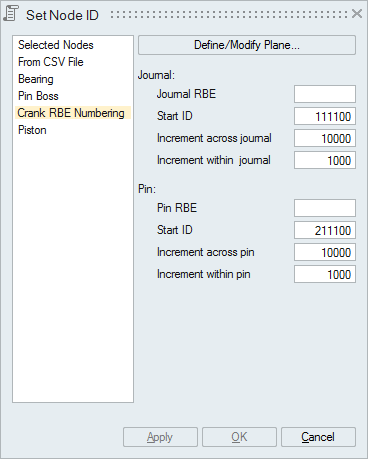Confirm with the OK button
The image size is (368, 459).
pyautogui.click(x=239, y=437)
